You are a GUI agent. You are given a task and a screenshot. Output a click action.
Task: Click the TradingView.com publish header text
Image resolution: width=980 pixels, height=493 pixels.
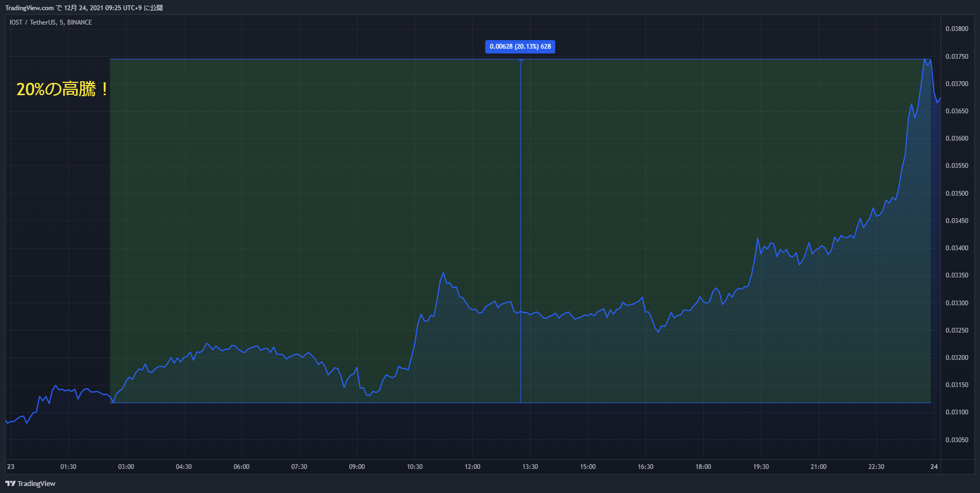[84, 8]
